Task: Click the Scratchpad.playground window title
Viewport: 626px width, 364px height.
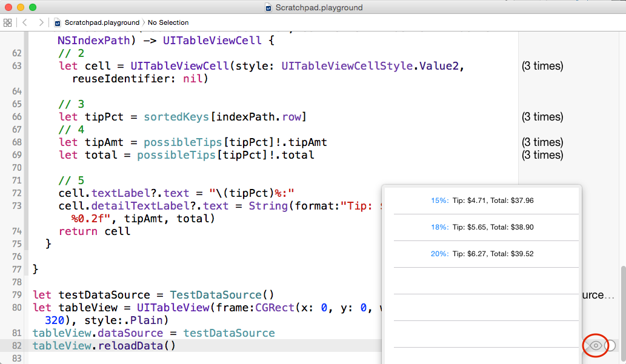Action: point(319,8)
